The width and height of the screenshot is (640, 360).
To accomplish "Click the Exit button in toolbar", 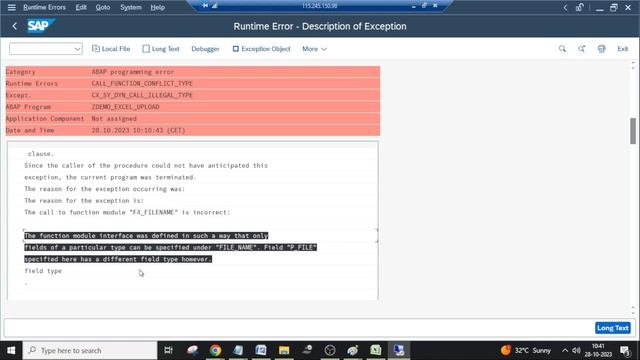I will (x=622, y=49).
